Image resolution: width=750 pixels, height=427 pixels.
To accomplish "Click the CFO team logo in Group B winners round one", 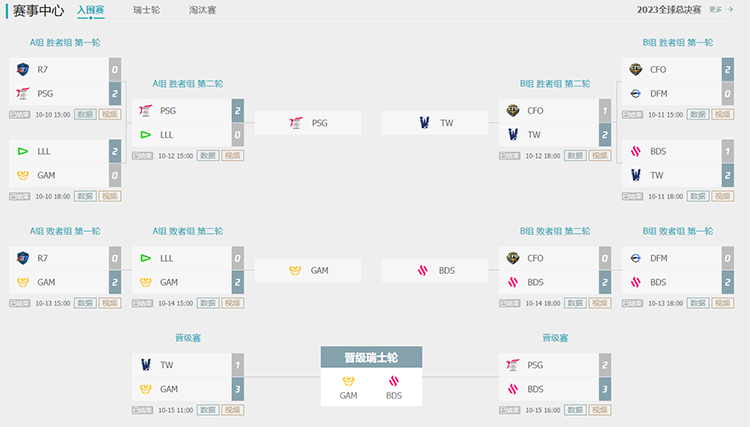I will pos(635,69).
